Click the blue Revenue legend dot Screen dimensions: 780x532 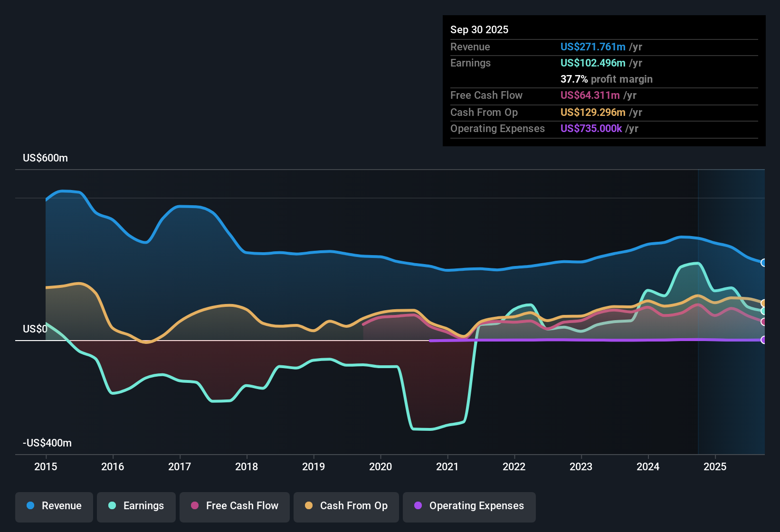(30, 506)
